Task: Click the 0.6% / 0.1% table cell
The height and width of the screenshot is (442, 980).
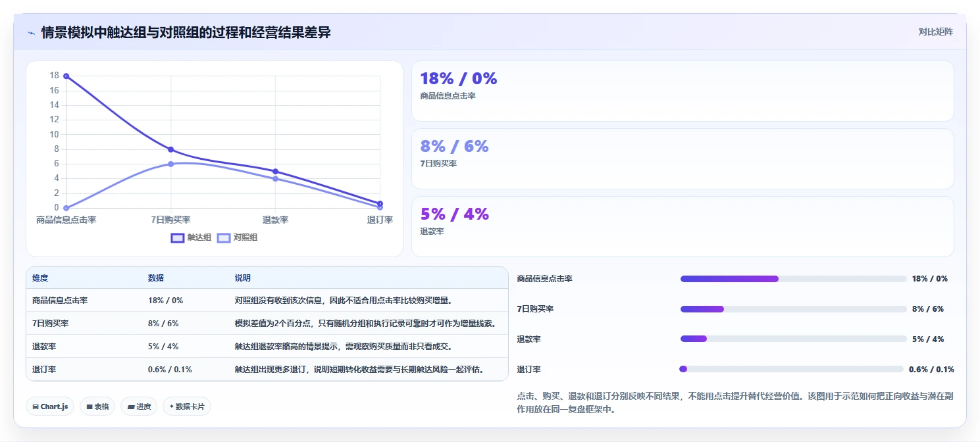Action: click(x=170, y=369)
